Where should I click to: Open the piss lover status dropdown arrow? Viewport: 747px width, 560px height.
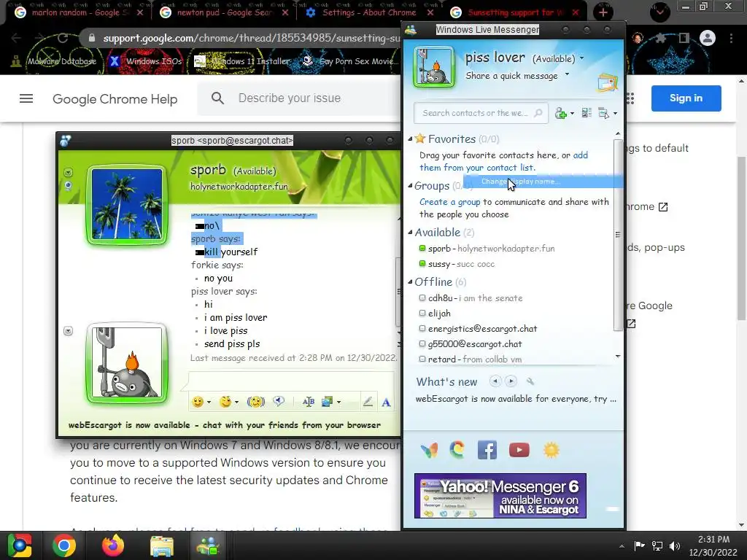pyautogui.click(x=581, y=58)
